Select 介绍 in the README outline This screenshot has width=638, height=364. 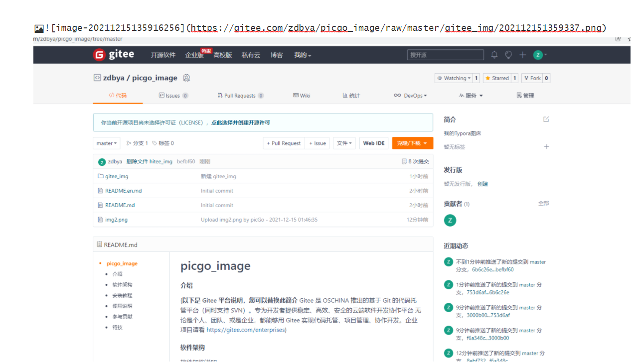(117, 274)
